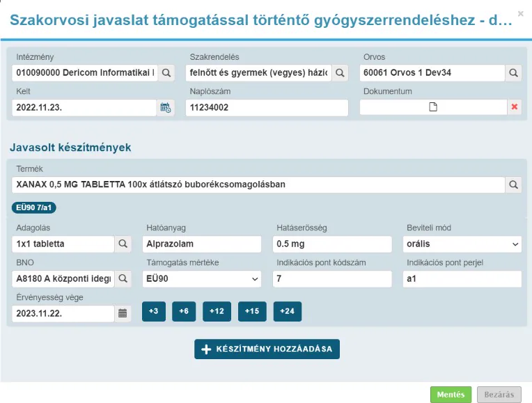The image size is (532, 403).
Task: Open the Termék product search icon
Action: coord(514,184)
